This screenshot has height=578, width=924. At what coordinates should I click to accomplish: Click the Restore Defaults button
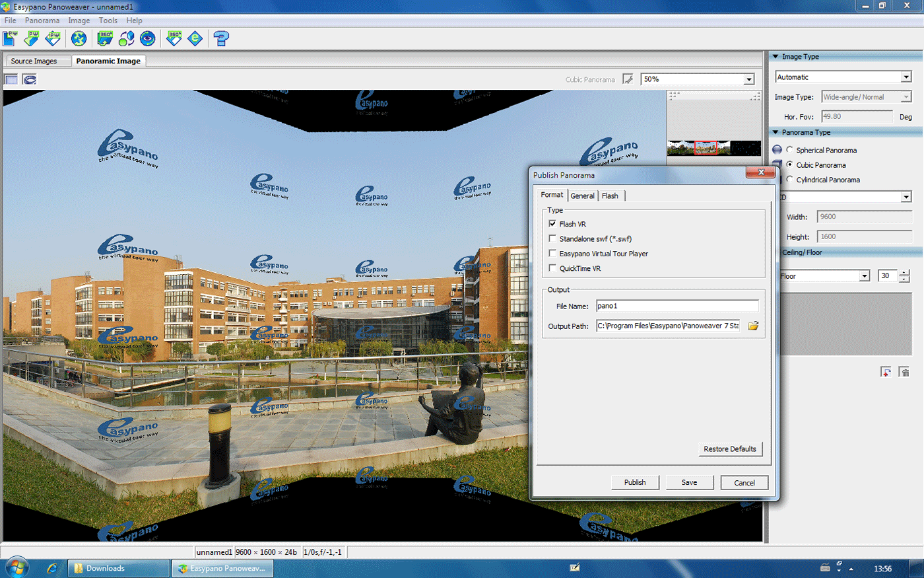(730, 449)
